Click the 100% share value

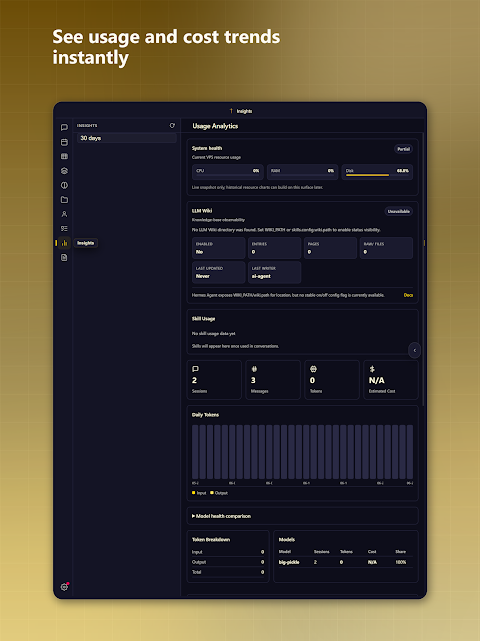401,562
